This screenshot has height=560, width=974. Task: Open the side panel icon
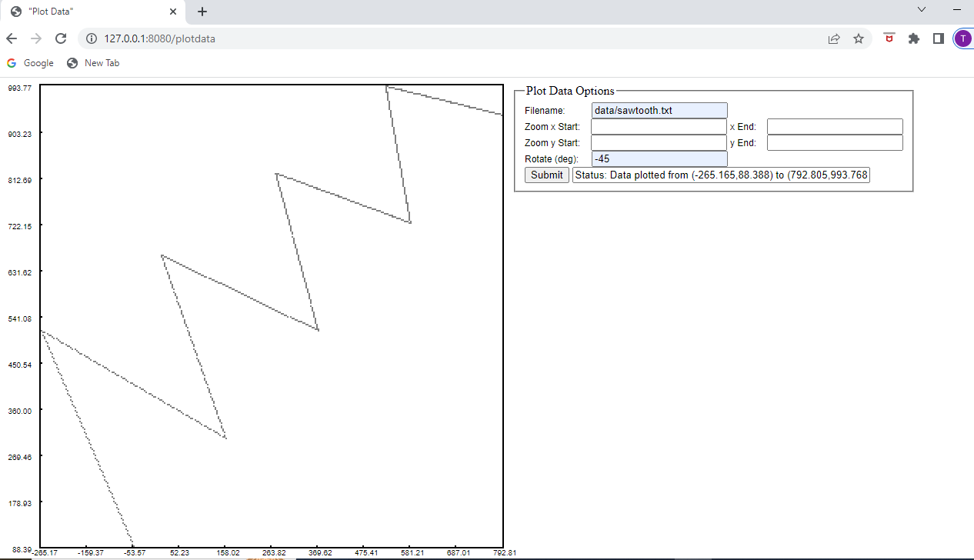[938, 38]
